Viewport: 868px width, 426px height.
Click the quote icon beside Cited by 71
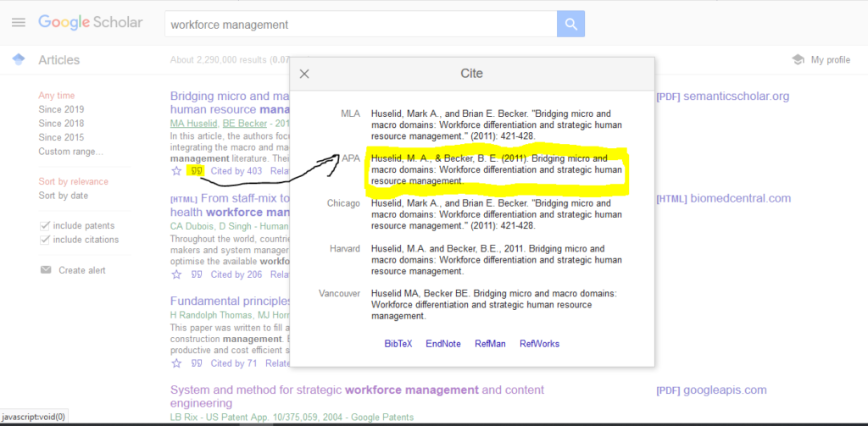pyautogui.click(x=196, y=363)
